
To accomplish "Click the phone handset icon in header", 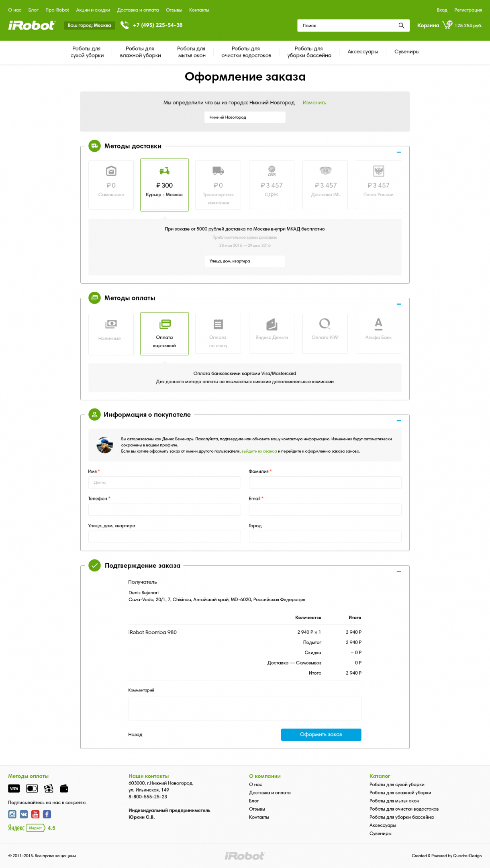I will [x=125, y=25].
